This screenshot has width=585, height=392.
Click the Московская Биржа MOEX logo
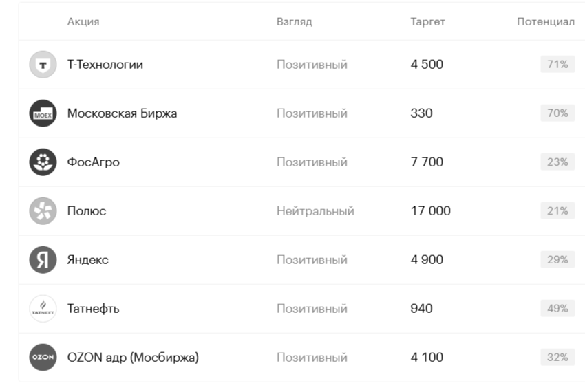click(x=43, y=113)
